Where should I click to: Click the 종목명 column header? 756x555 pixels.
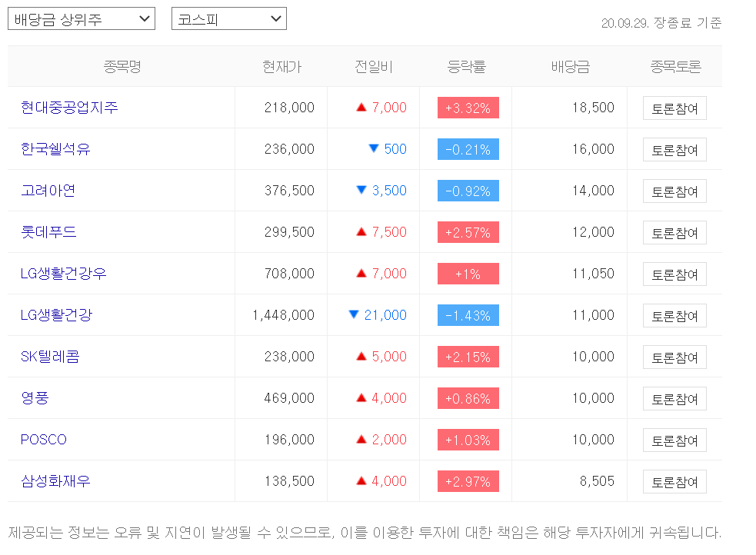pyautogui.click(x=122, y=66)
